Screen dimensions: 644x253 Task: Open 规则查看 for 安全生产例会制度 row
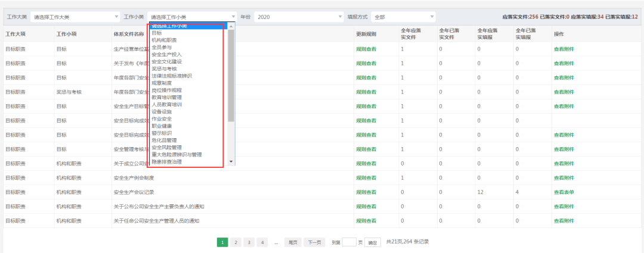(366, 178)
